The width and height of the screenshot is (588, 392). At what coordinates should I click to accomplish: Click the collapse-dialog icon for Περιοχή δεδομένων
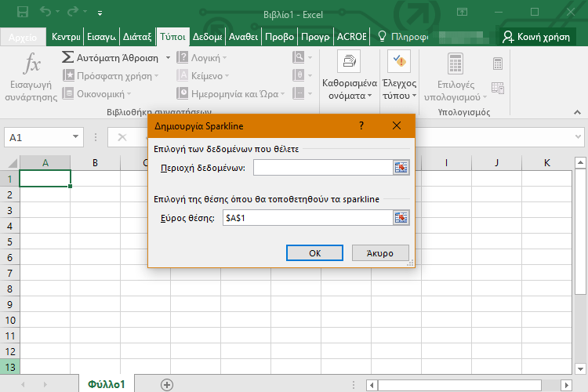(401, 167)
